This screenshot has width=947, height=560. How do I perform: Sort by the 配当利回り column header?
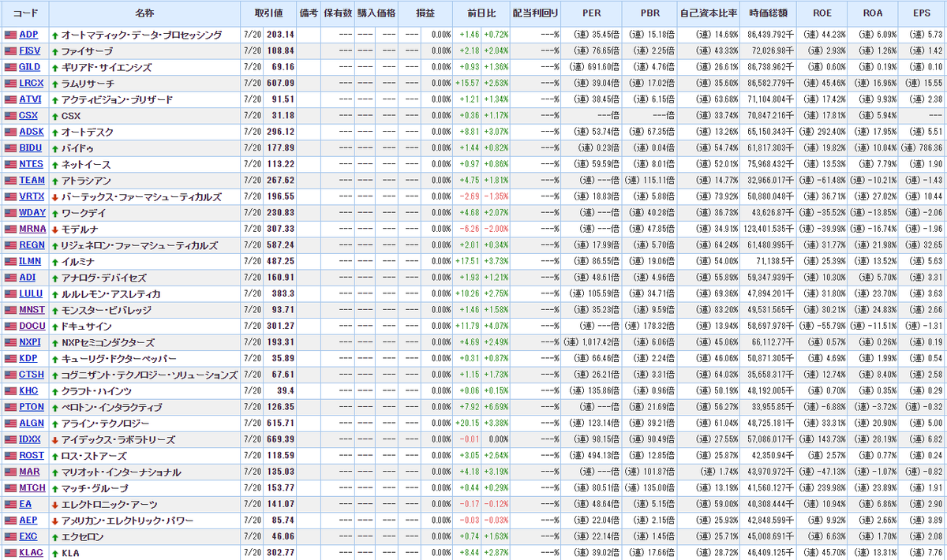click(x=535, y=13)
